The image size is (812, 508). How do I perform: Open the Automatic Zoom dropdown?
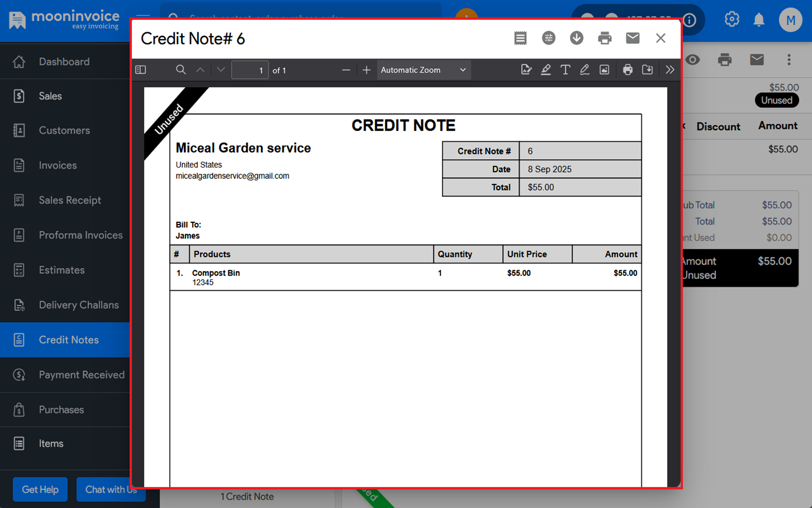[x=423, y=70]
